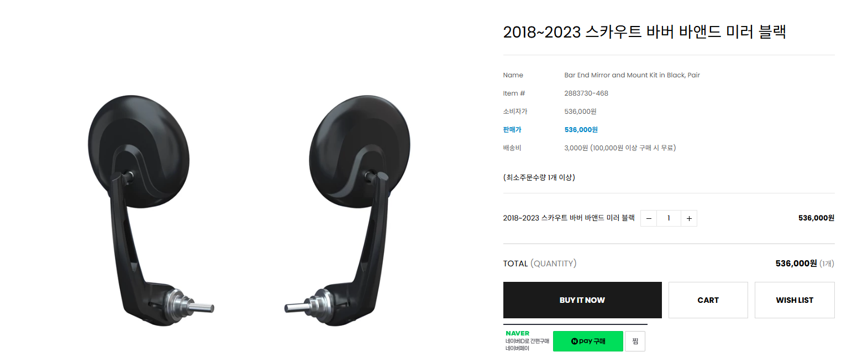Decrease quantity with the minus button
868x357 pixels.
pos(649,218)
